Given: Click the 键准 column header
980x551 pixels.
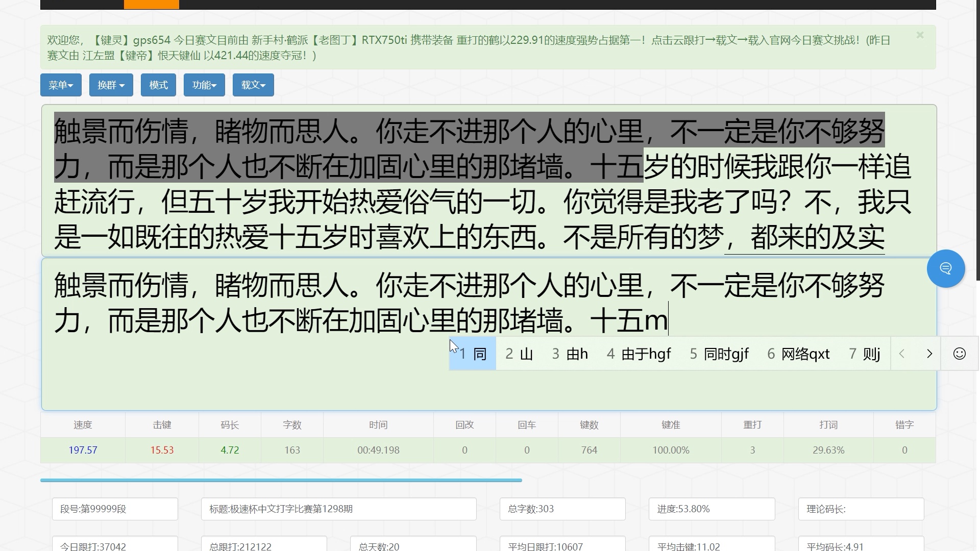Looking at the screenshot, I should click(671, 425).
